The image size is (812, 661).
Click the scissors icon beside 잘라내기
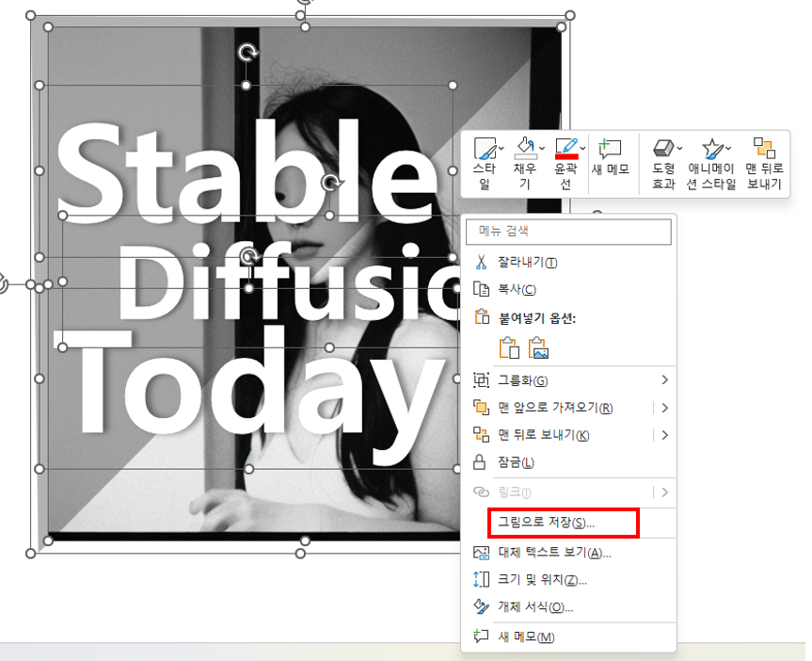pyautogui.click(x=481, y=263)
